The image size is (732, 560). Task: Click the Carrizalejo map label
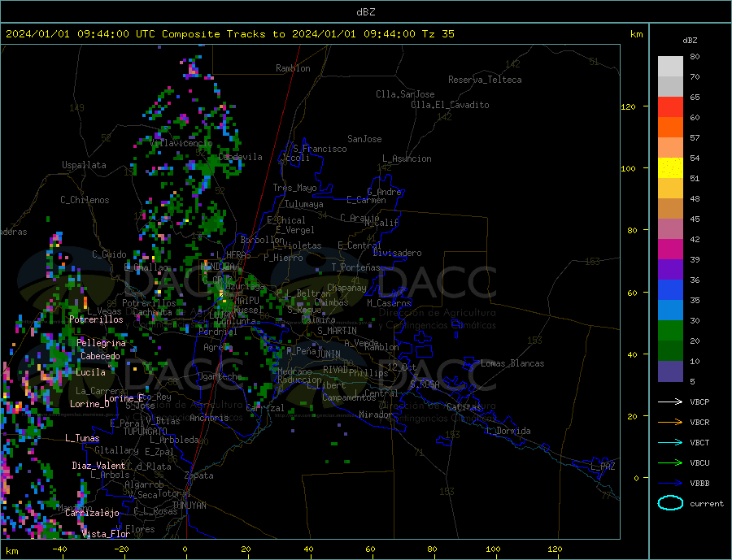click(x=92, y=513)
